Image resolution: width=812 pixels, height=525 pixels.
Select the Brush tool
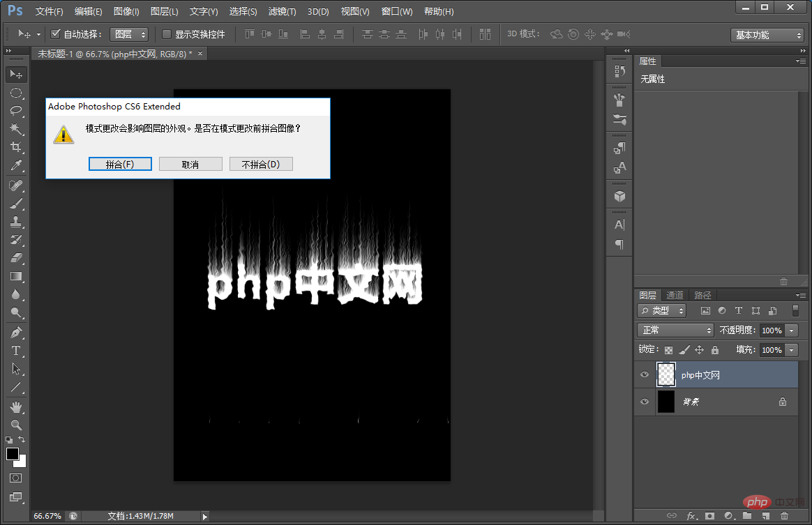click(16, 204)
